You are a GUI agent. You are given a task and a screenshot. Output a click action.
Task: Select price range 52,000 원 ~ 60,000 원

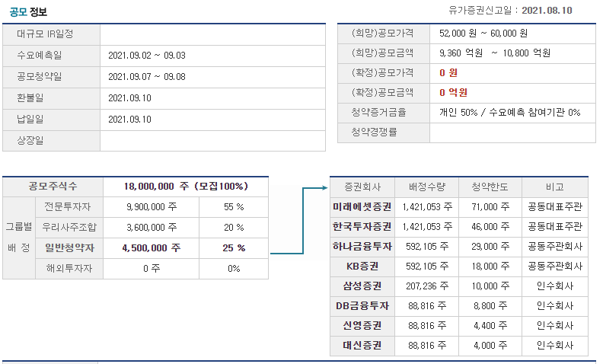point(483,34)
